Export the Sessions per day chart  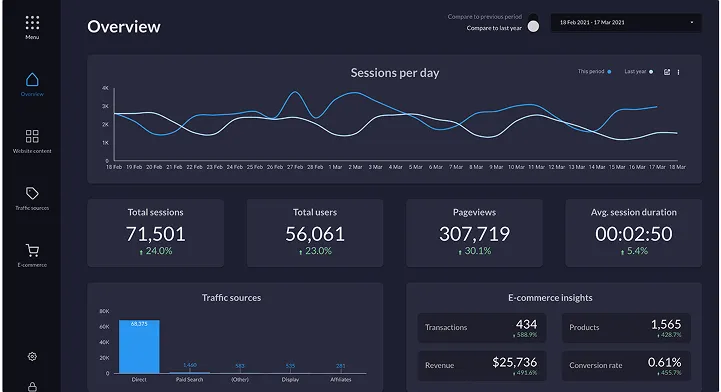pos(667,72)
